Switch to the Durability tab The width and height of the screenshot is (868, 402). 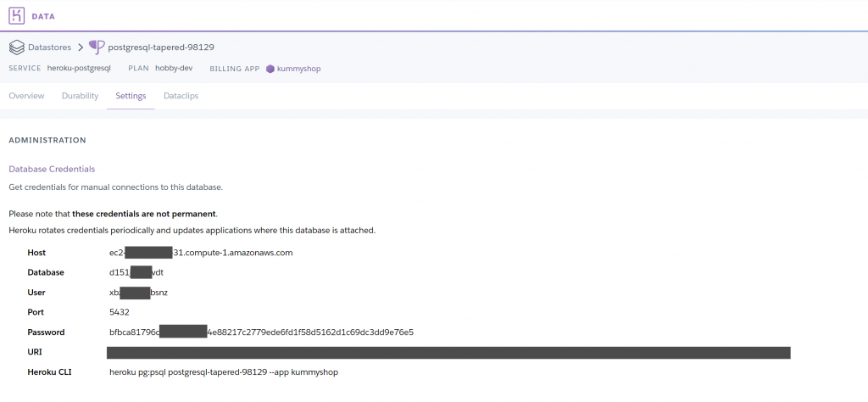tap(81, 96)
